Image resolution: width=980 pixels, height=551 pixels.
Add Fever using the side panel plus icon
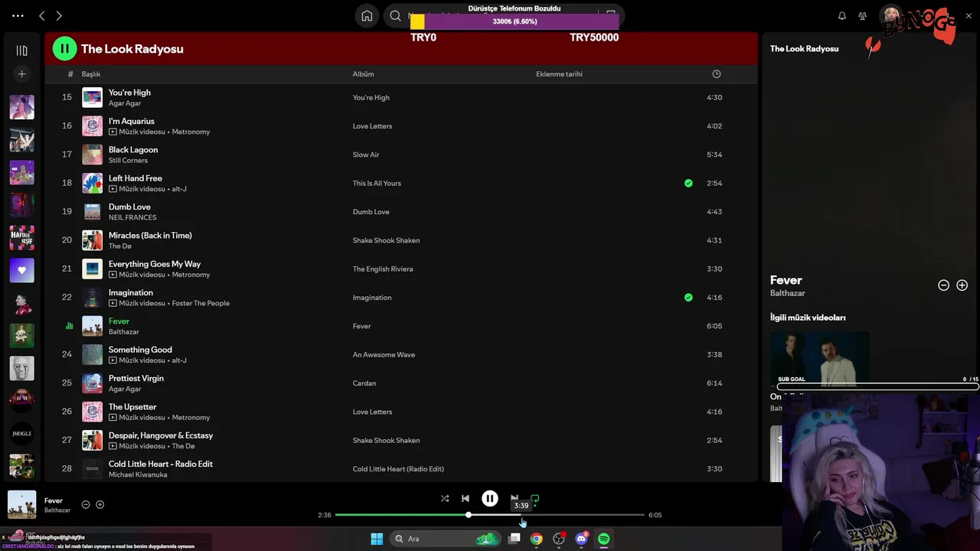click(962, 285)
